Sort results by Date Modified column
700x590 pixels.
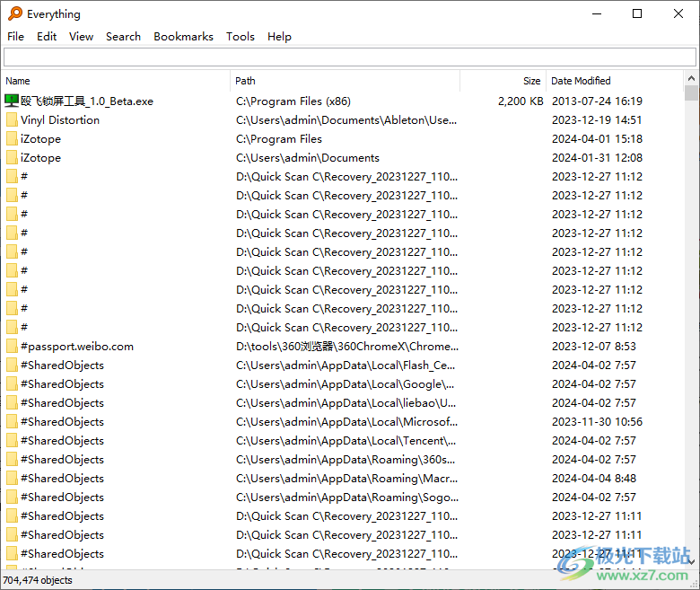pos(614,81)
